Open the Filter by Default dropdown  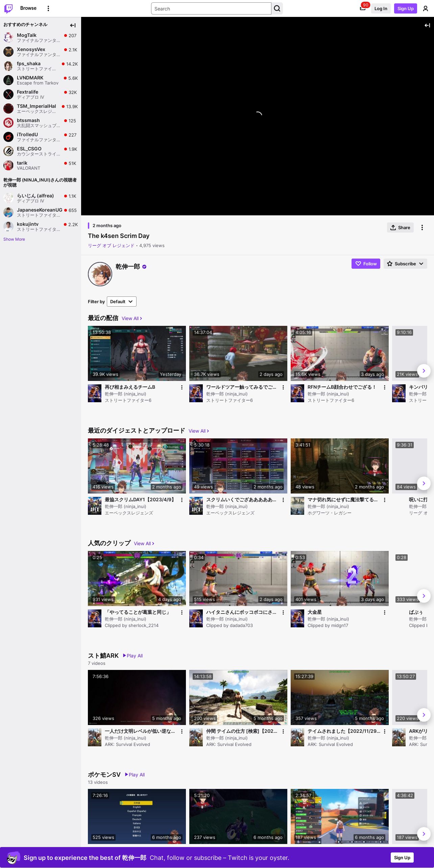(122, 302)
